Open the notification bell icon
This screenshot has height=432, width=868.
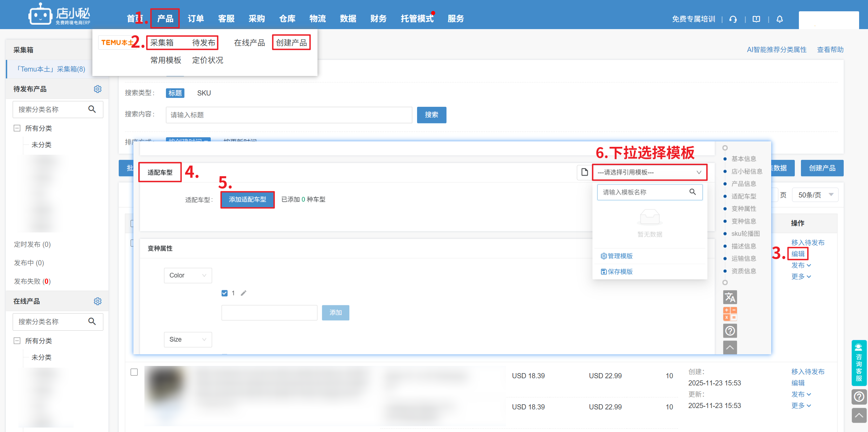779,19
